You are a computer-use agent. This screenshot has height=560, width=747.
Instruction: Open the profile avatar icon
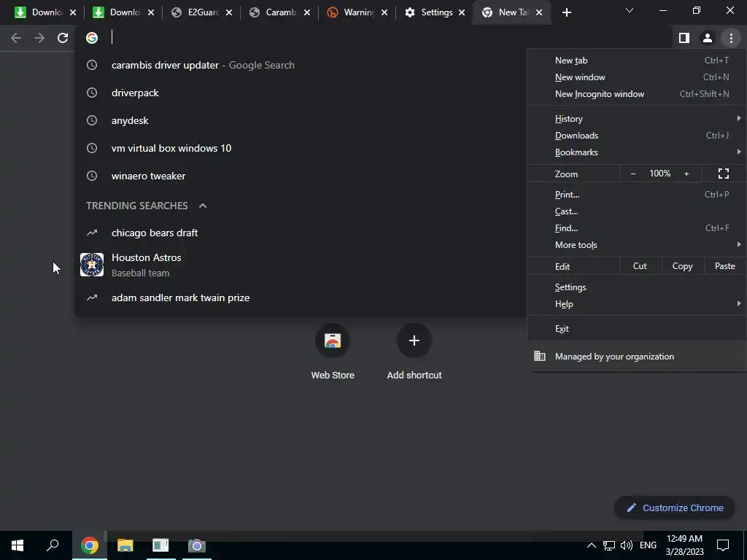[x=708, y=38]
